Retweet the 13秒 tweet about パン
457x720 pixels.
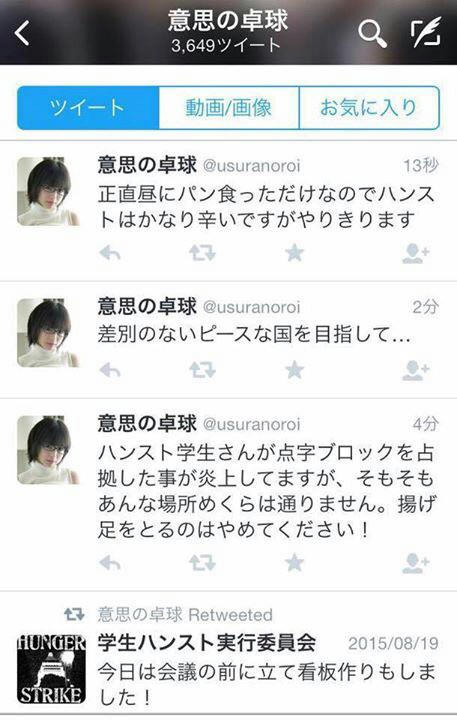(x=203, y=253)
